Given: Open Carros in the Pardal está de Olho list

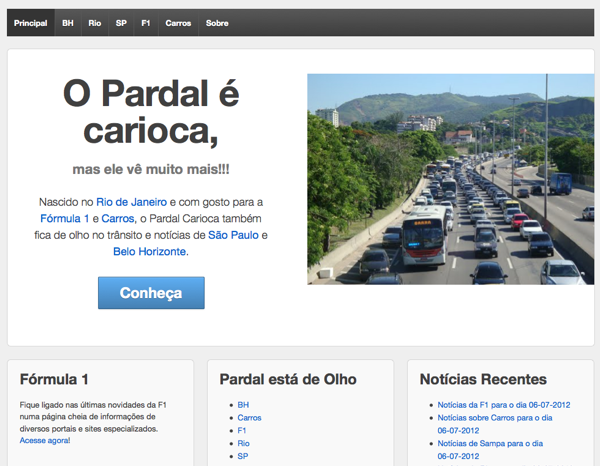Looking at the screenshot, I should click(249, 418).
